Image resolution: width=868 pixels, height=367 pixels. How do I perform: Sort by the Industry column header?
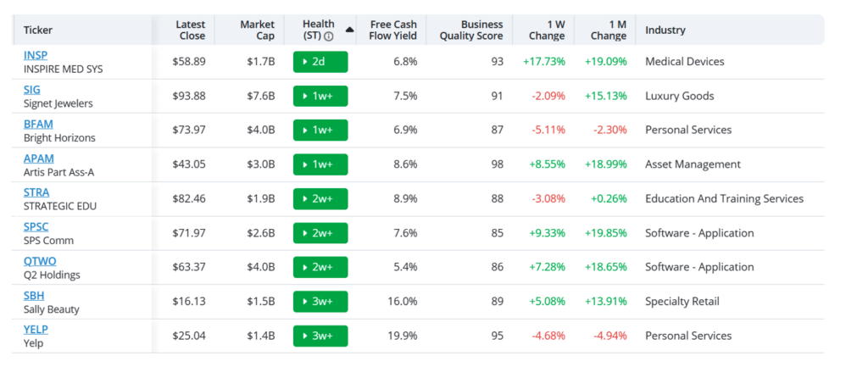coord(665,31)
